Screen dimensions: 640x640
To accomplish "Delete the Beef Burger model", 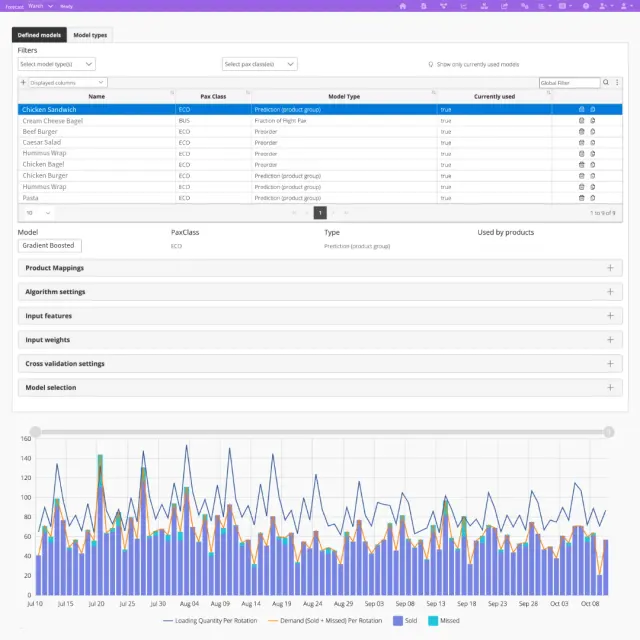I will coord(582,131).
